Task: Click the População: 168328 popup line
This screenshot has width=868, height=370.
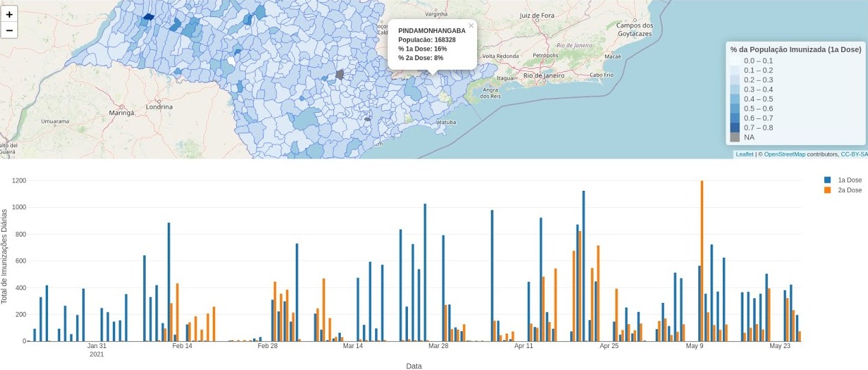Action: click(427, 40)
